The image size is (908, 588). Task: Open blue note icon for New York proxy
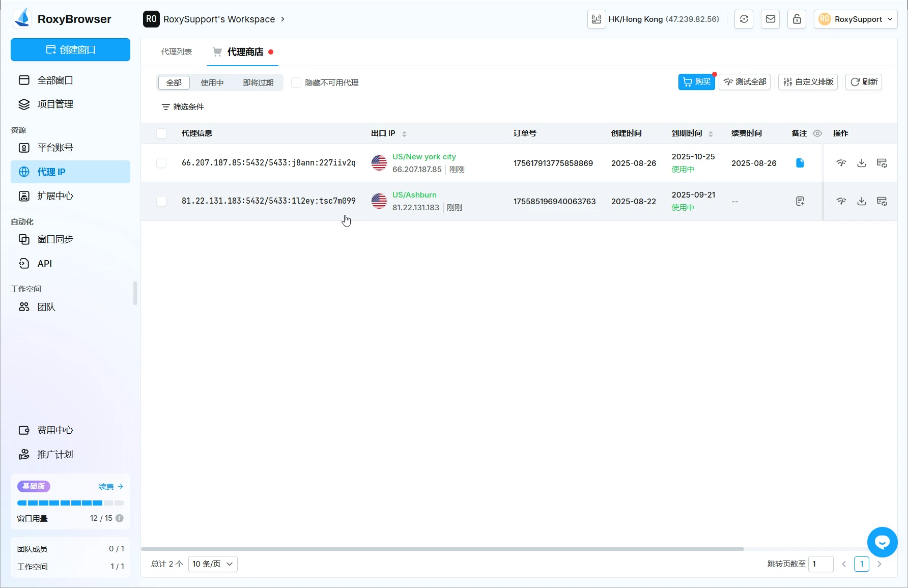point(800,163)
